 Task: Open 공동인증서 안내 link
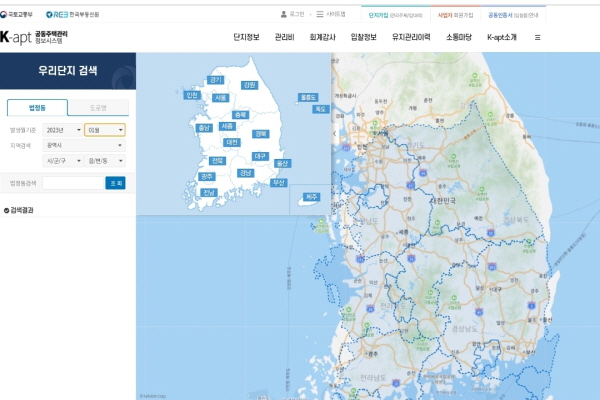pos(513,15)
